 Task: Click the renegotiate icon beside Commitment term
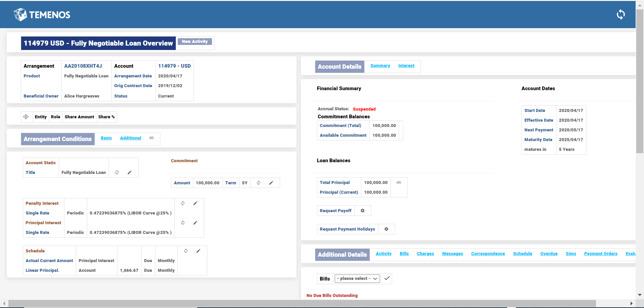(259, 183)
